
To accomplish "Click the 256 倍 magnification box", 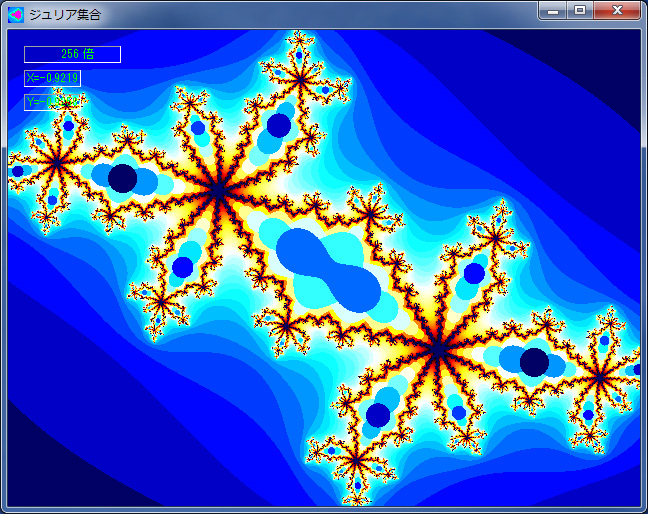I will point(72,55).
